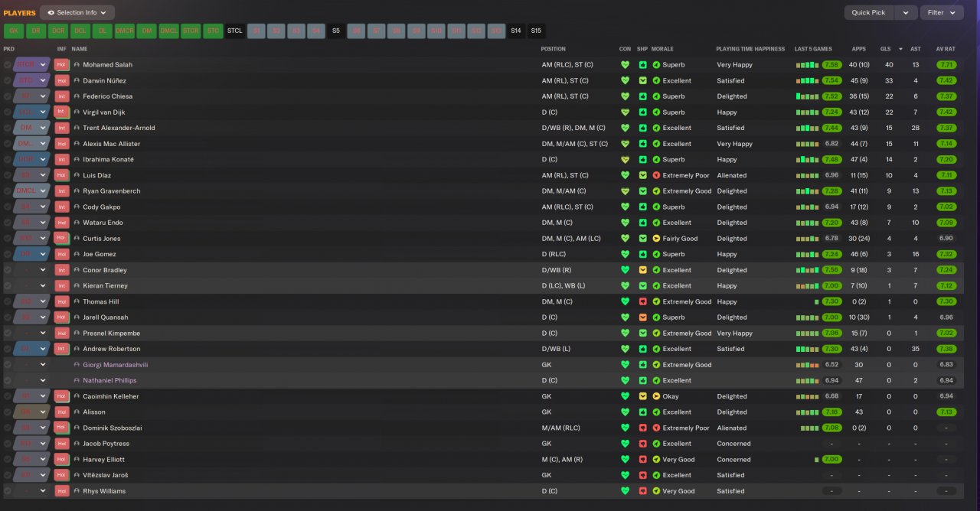Image resolution: width=980 pixels, height=511 pixels.
Task: Open the DM position dropdown for Trent Alexander-Arnold
Action: coord(31,128)
